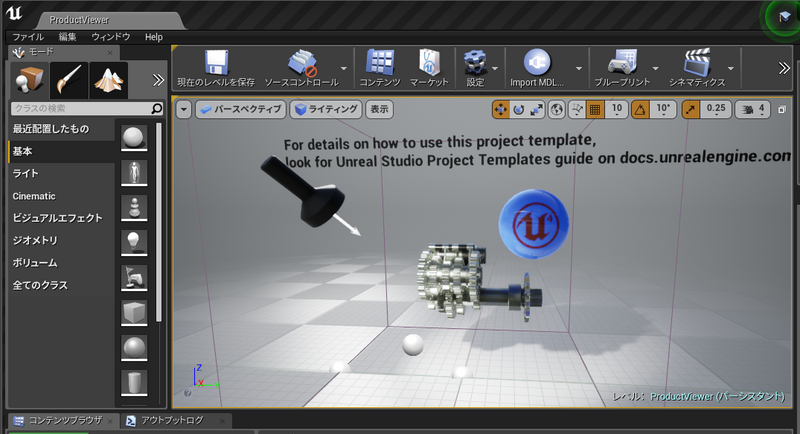Open viewport options dropdown arrow
The image size is (800, 434).
(184, 109)
